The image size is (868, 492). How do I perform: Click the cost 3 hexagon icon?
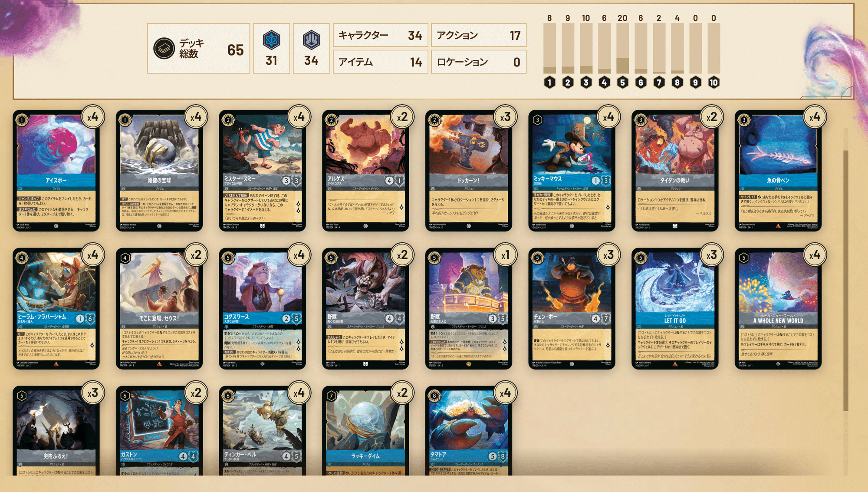[586, 83]
